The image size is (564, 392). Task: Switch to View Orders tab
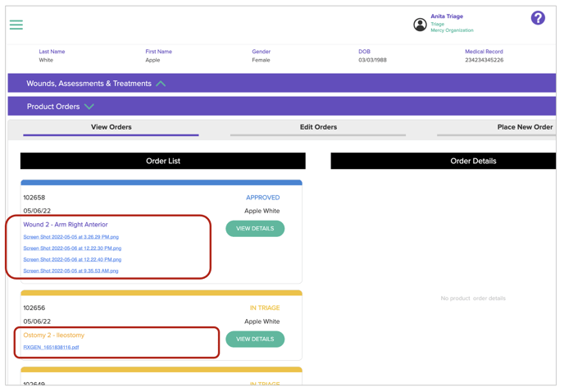[x=111, y=127]
